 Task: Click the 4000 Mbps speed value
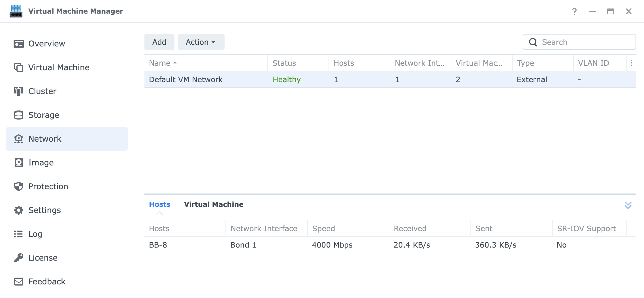(x=332, y=245)
